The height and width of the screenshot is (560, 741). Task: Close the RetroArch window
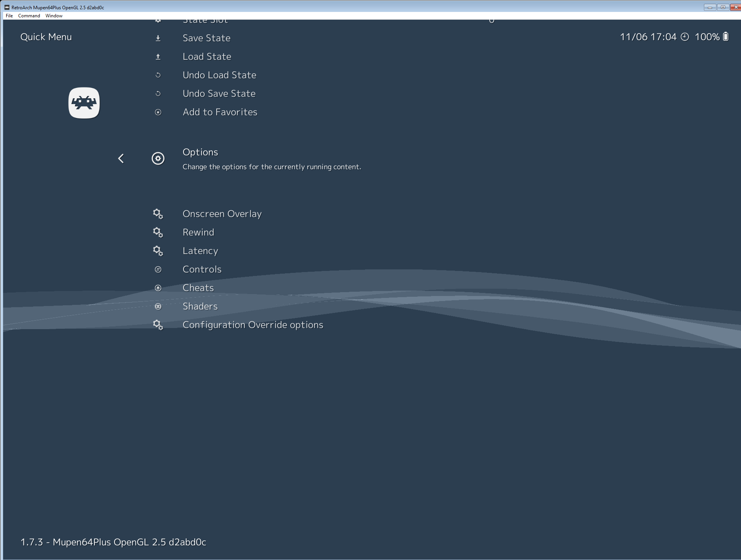point(736,7)
